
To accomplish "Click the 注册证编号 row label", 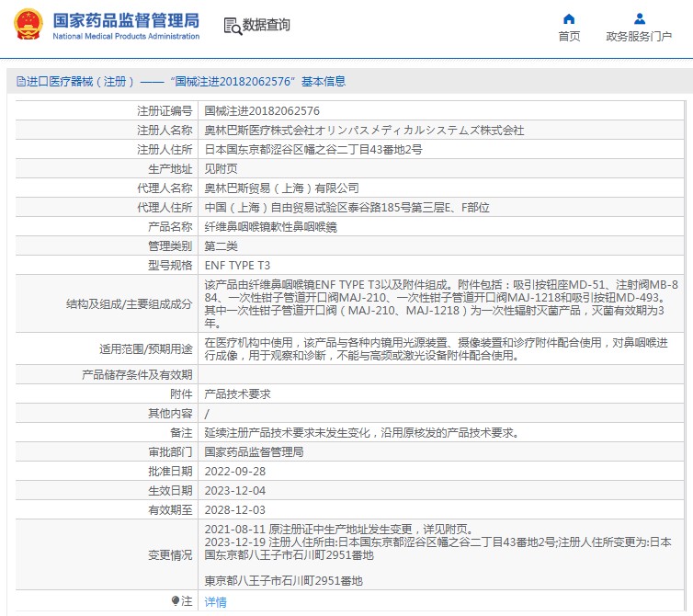I will tap(165, 110).
